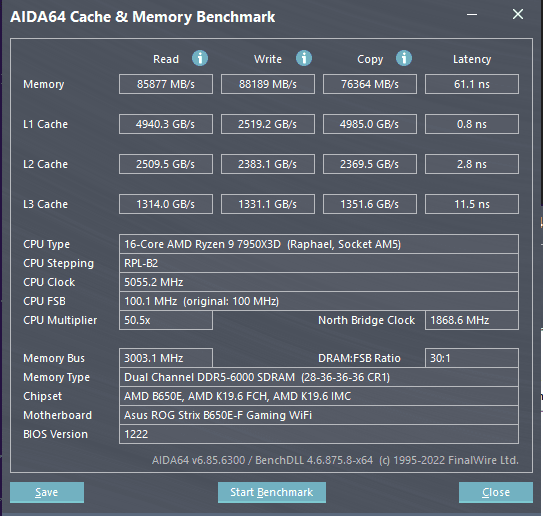Click CPU Clock value 5055.2 MHz
Screen dimensions: 543x516
click(319, 282)
